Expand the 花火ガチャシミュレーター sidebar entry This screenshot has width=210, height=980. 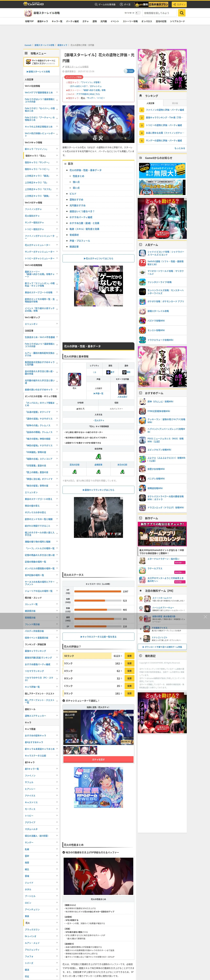pyautogui.click(x=41, y=245)
